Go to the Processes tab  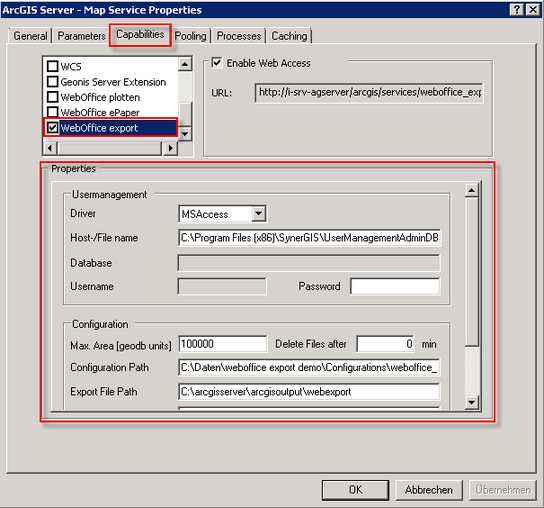coord(239,36)
